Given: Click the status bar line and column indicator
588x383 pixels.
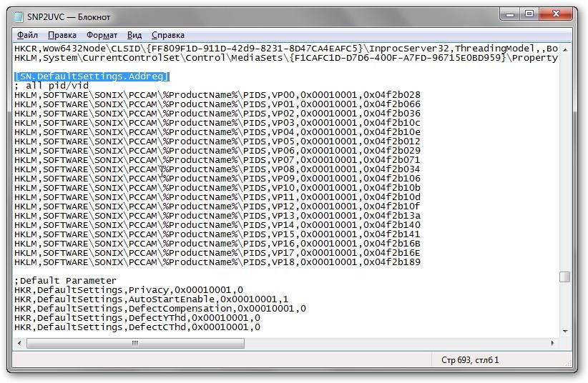Looking at the screenshot, I should [470, 359].
